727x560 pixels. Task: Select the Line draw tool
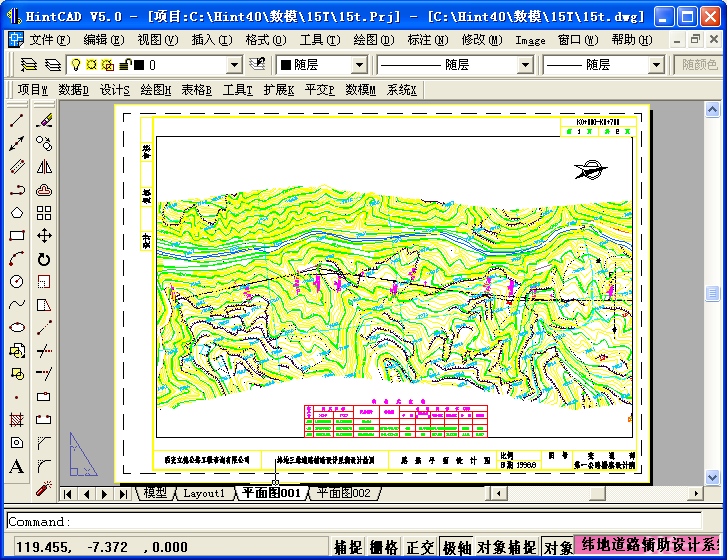[17, 121]
